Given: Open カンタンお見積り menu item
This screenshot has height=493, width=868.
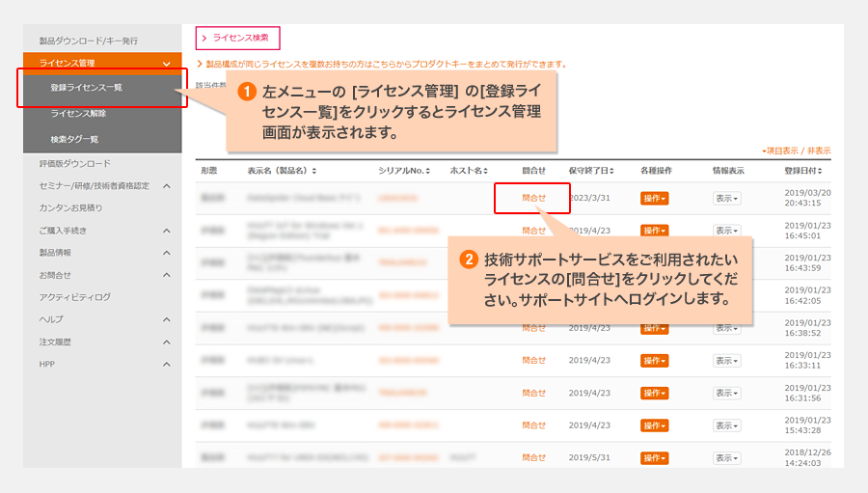Looking at the screenshot, I should (x=70, y=207).
